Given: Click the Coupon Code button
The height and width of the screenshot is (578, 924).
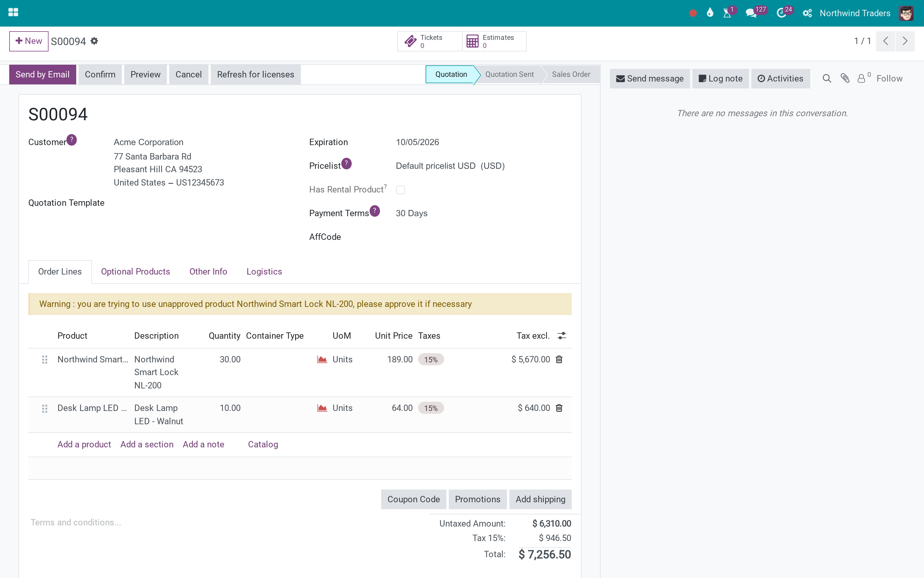Looking at the screenshot, I should [413, 499].
